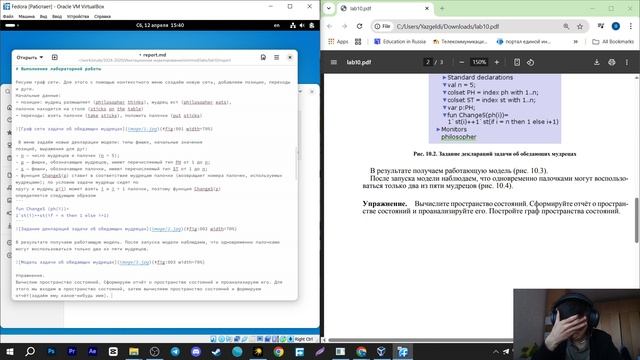The image size is (640, 360).
Task: Open the Chrome profile avatar
Action: click(616, 26)
